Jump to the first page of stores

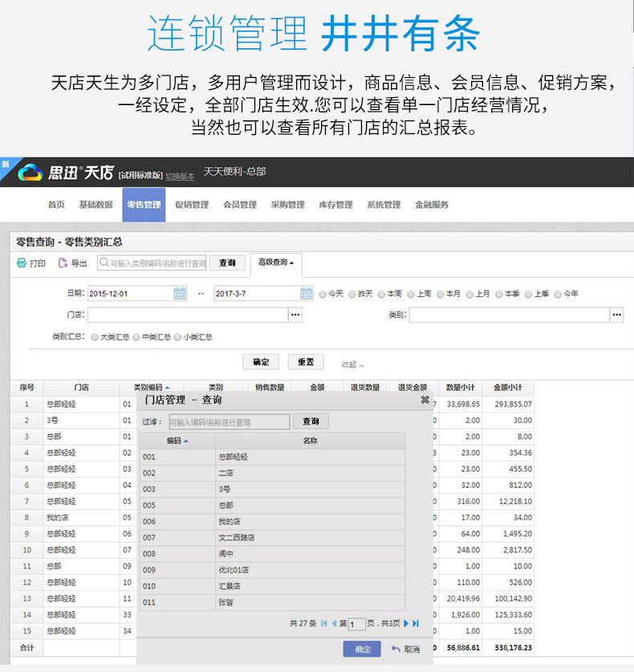click(x=324, y=623)
